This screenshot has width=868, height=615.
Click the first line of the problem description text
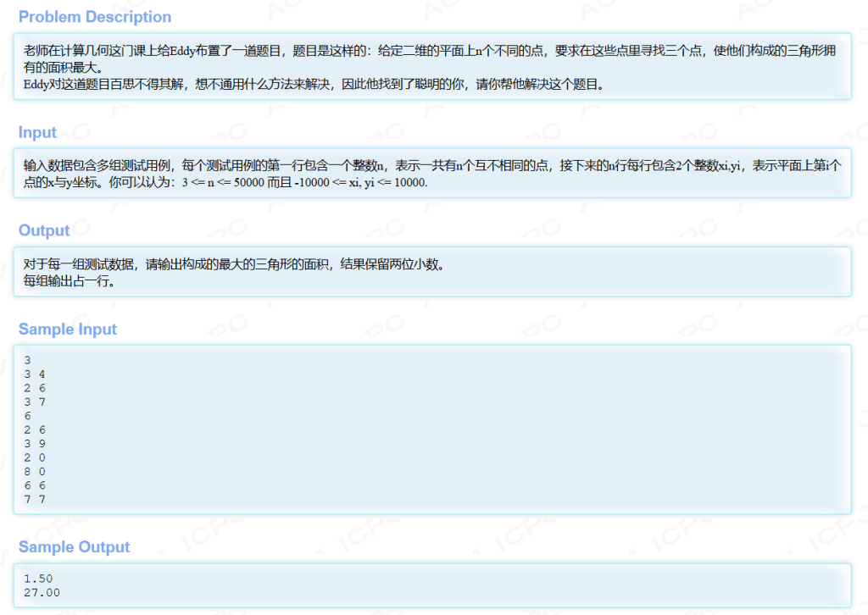[x=429, y=51]
